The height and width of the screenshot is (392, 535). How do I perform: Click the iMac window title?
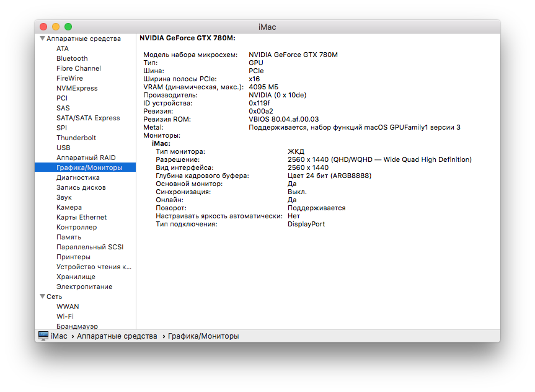click(267, 27)
